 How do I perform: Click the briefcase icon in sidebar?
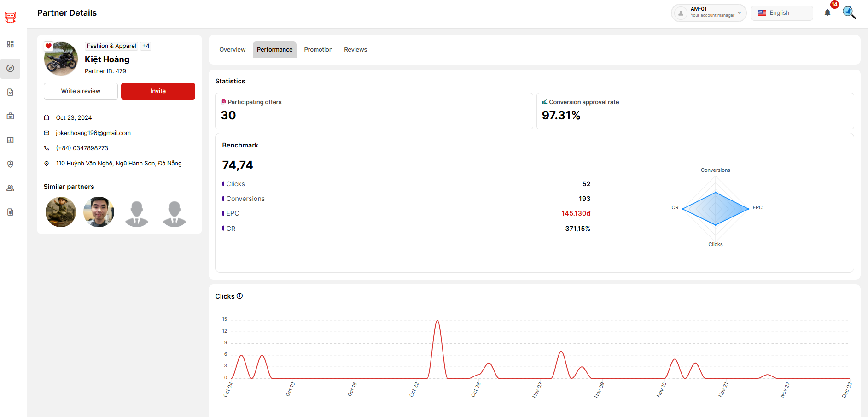(x=10, y=116)
